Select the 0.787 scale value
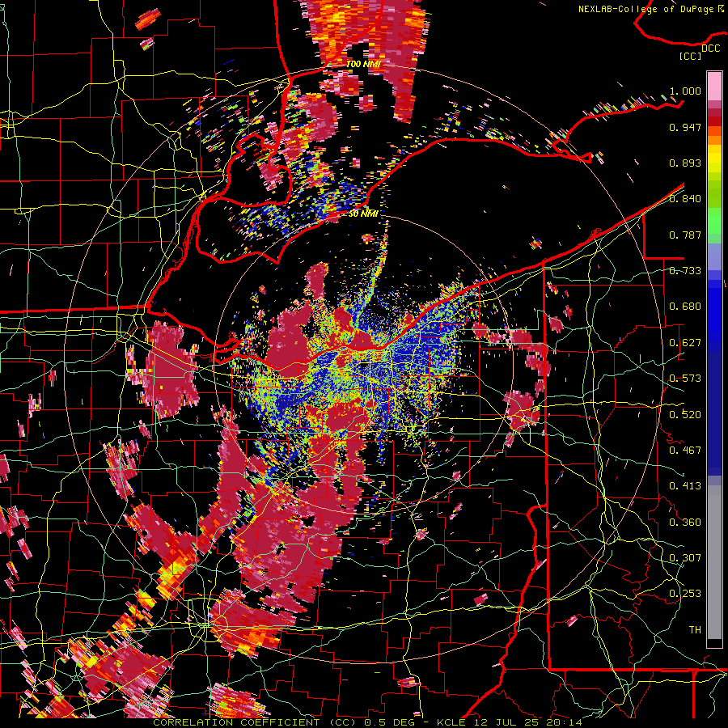Image resolution: width=728 pixels, height=728 pixels. 685,235
